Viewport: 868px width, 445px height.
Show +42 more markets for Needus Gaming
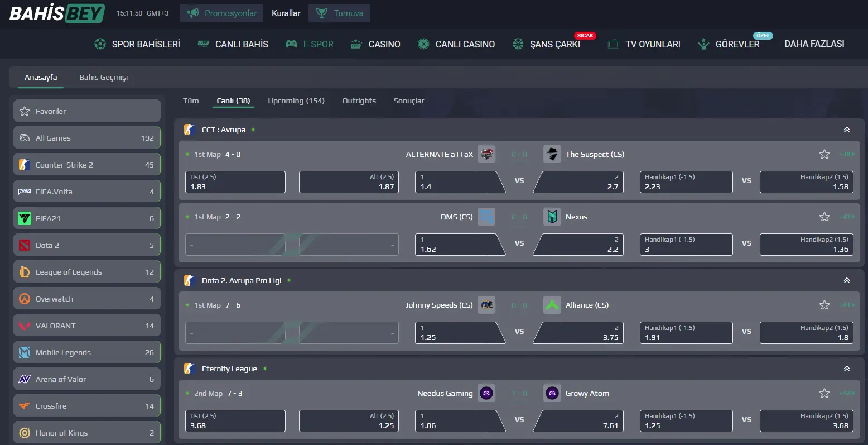(x=846, y=393)
